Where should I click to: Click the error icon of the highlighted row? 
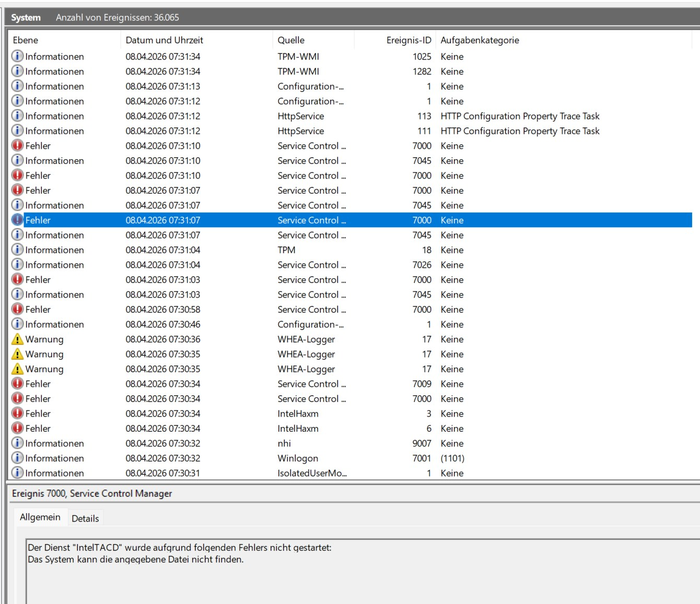point(17,220)
